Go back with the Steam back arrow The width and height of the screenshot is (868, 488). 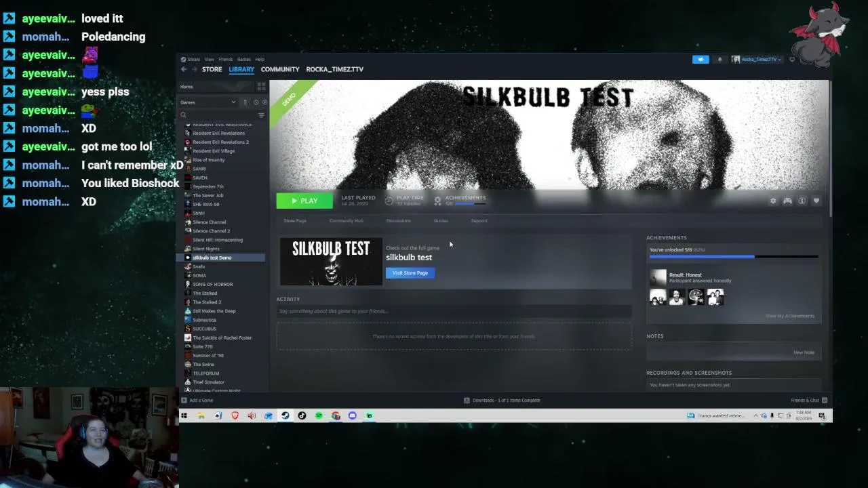(x=184, y=69)
